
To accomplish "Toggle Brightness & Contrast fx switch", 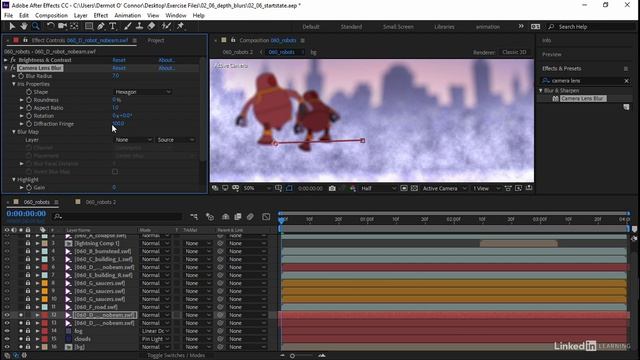I will pos(13,60).
